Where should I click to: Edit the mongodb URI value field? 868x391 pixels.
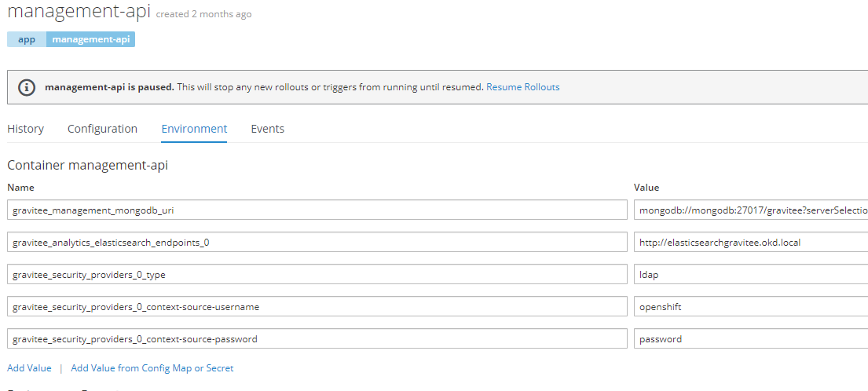click(x=751, y=210)
